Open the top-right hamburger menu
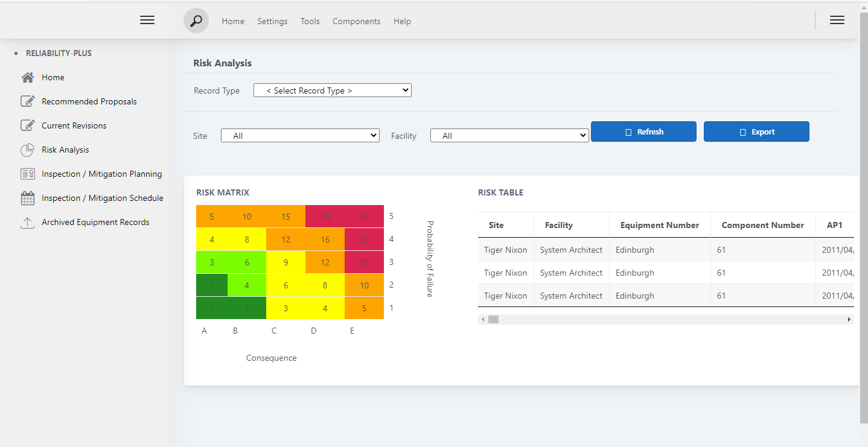Image resolution: width=868 pixels, height=447 pixels. [x=837, y=20]
